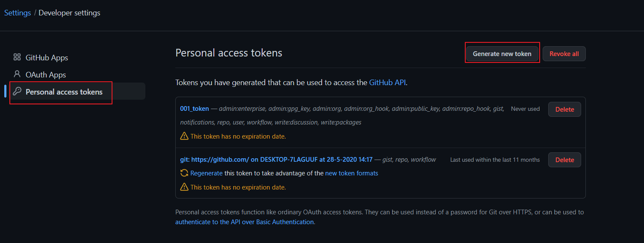Click the Personal access tokens key icon
644x243 pixels.
[x=17, y=92]
